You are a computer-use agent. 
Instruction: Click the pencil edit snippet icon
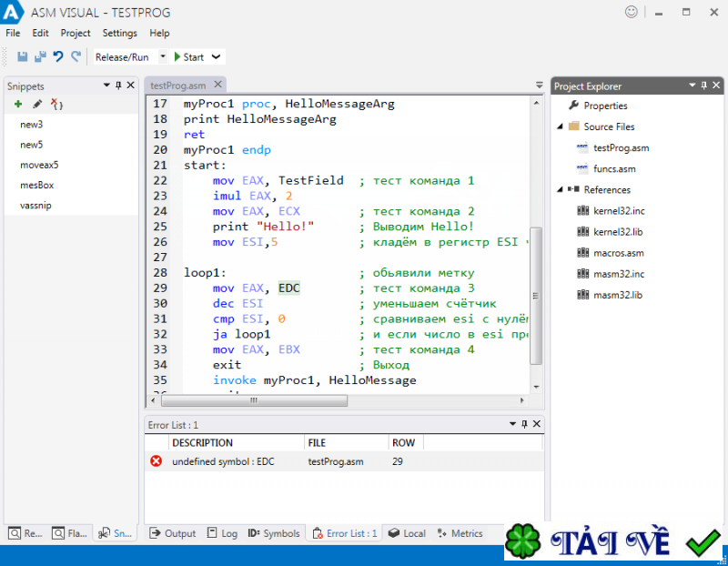[x=37, y=105]
